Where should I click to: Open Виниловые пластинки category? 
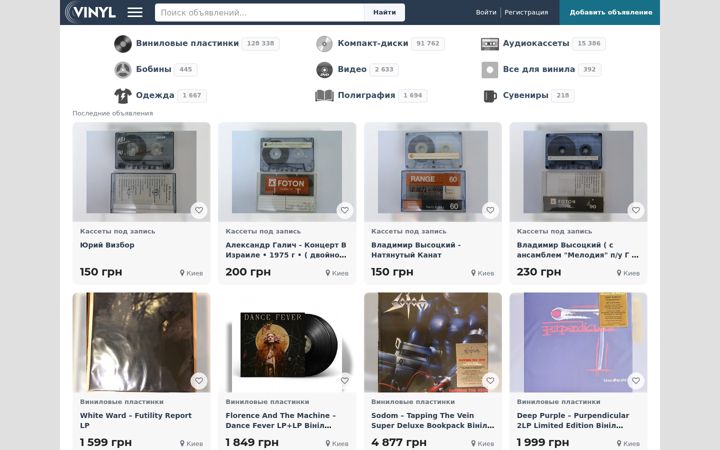tap(187, 44)
